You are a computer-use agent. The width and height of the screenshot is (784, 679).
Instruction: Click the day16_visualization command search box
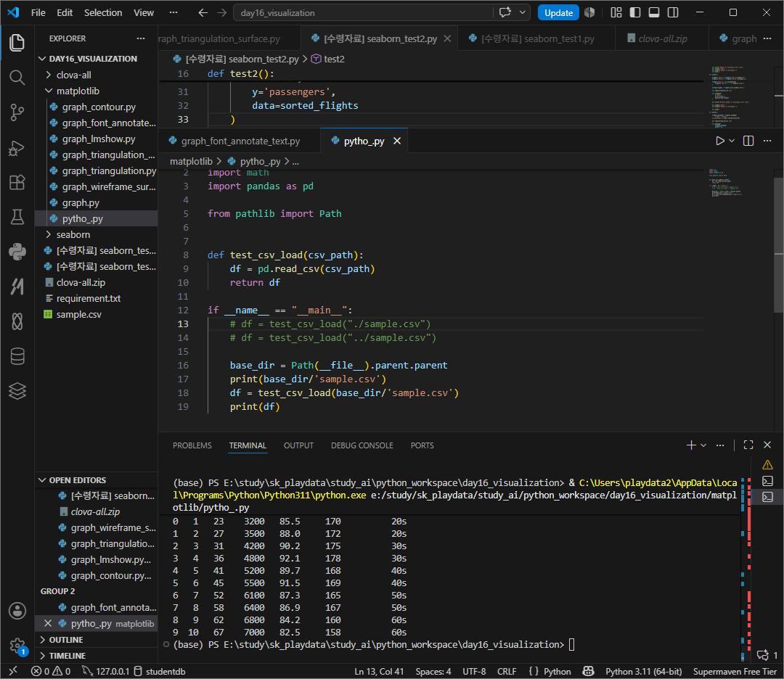362,12
